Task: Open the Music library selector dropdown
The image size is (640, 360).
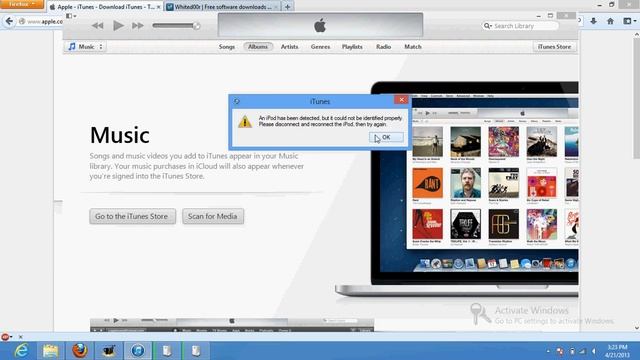Action: coord(86,47)
